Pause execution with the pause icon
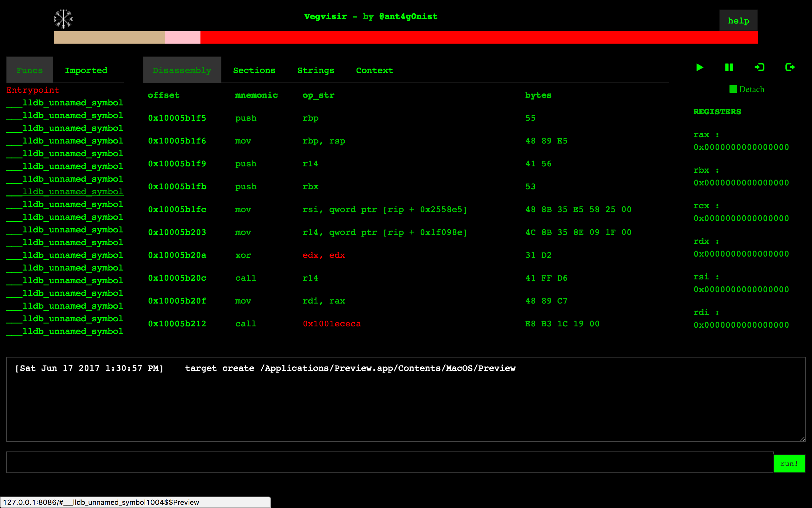 click(729, 68)
